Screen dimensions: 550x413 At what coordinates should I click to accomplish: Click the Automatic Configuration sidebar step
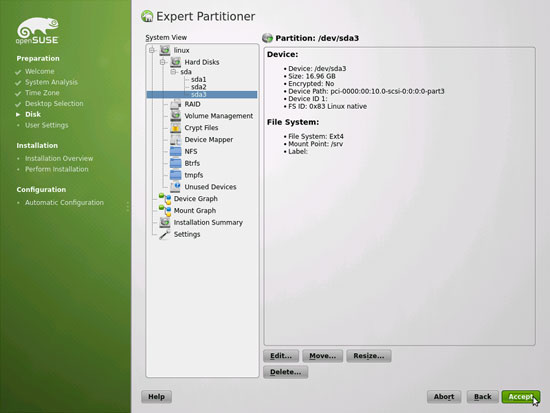pyautogui.click(x=64, y=202)
